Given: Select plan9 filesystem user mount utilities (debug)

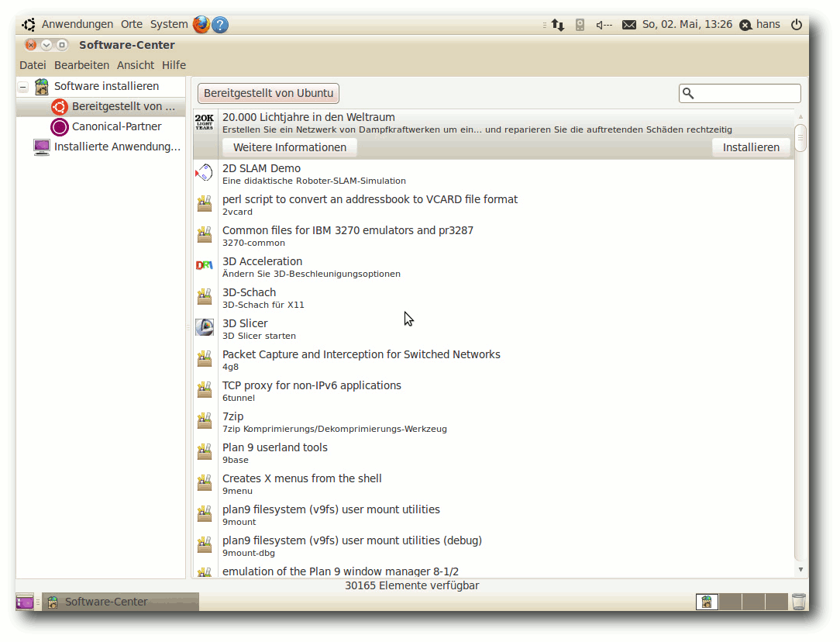Looking at the screenshot, I should [x=494, y=546].
